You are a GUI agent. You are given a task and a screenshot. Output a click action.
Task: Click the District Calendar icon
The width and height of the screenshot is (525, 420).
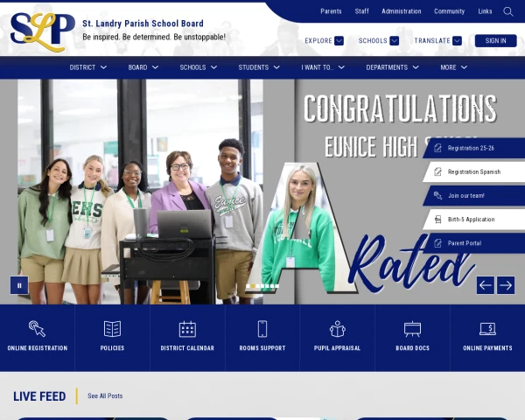tap(187, 329)
